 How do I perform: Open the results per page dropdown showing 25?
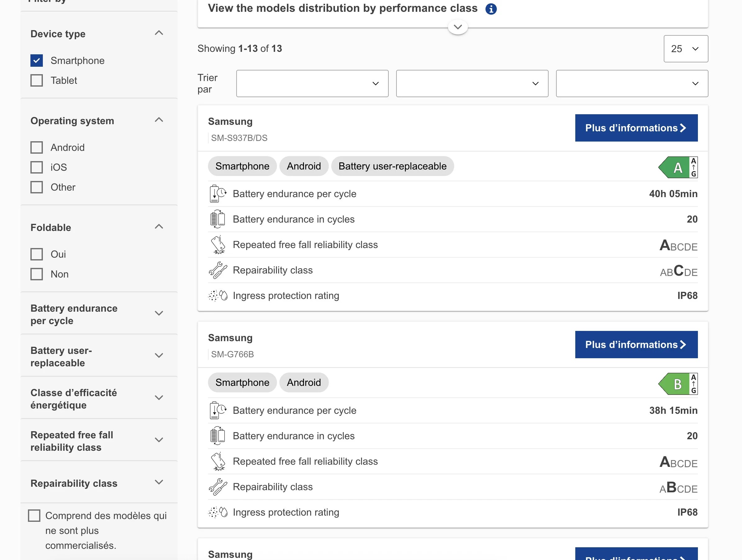pyautogui.click(x=685, y=49)
